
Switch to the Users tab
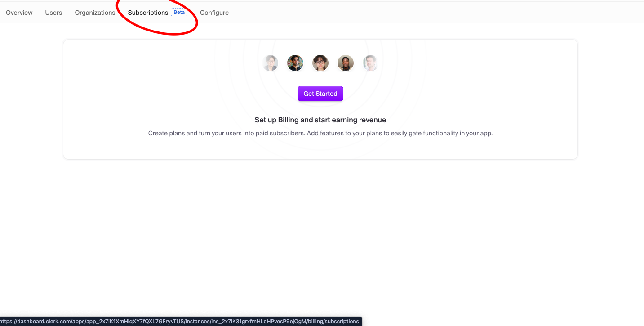(x=53, y=13)
